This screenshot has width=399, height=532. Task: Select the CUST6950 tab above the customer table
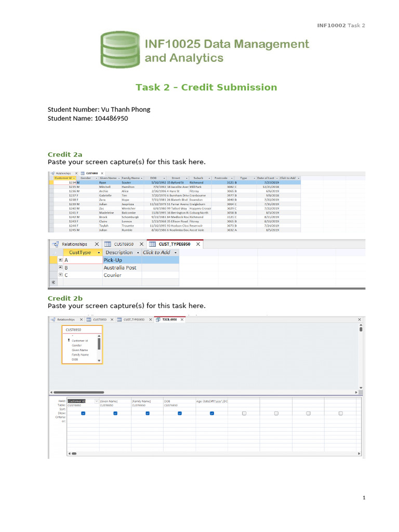click(92, 174)
